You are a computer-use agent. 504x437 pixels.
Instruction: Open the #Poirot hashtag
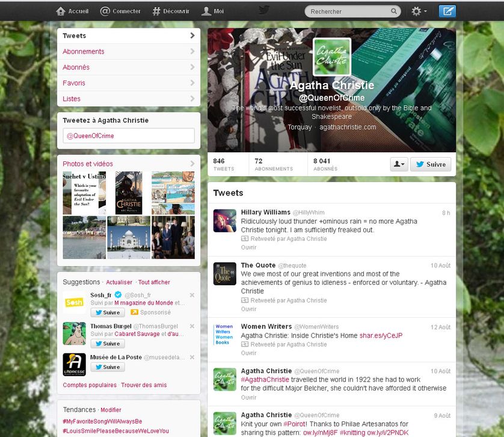(x=295, y=424)
